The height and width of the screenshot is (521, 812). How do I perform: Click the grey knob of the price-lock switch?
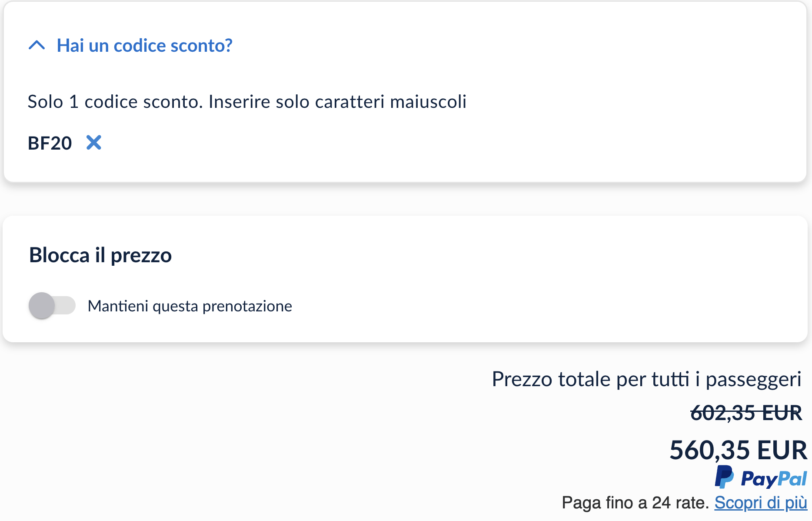[x=42, y=305]
